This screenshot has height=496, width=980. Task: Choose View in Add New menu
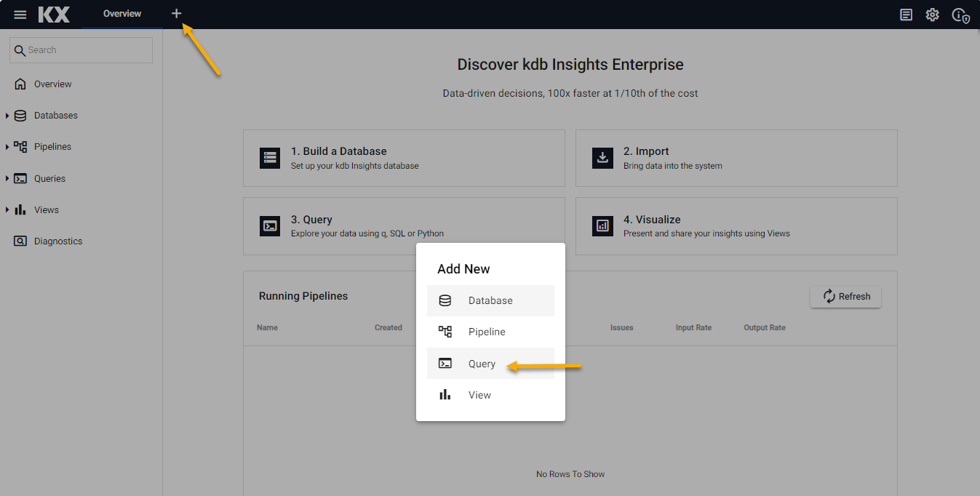490,395
